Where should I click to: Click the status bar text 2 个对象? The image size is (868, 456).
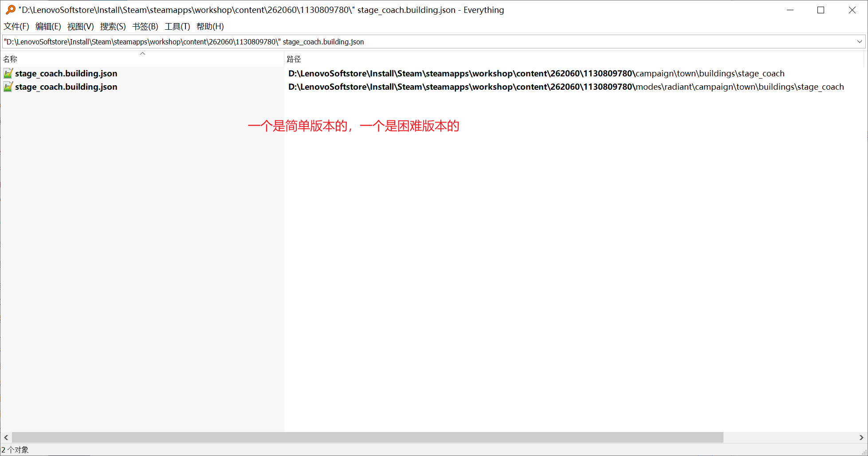15,450
